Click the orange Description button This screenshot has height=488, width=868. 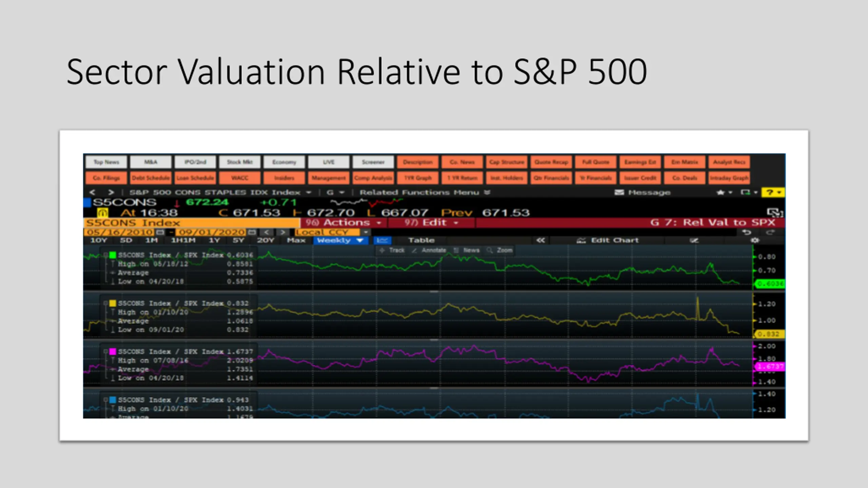[417, 162]
